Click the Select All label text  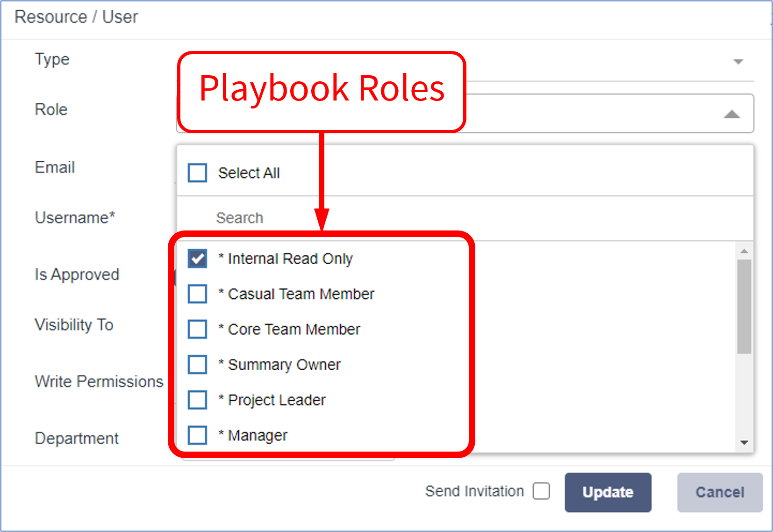coord(249,173)
